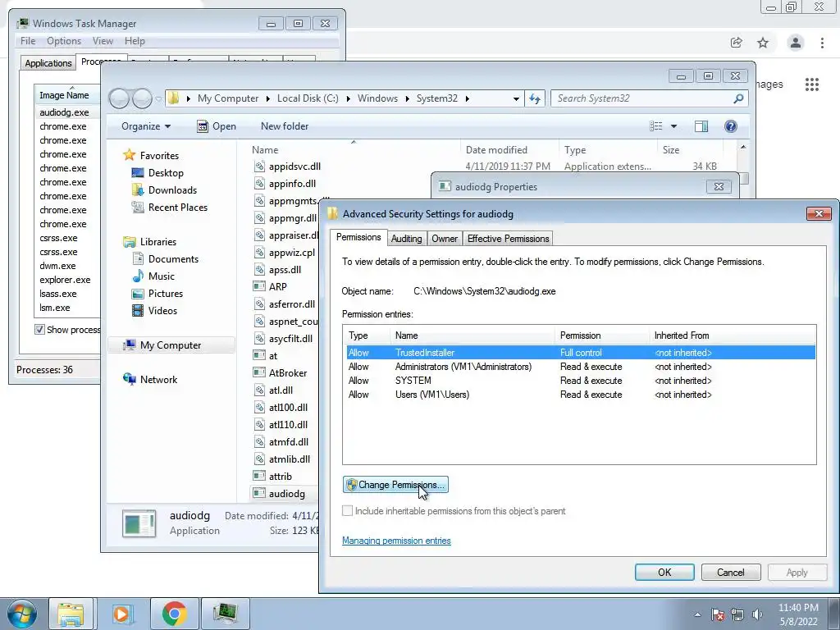Select the Users (VM1\Users) entry

coord(581,395)
